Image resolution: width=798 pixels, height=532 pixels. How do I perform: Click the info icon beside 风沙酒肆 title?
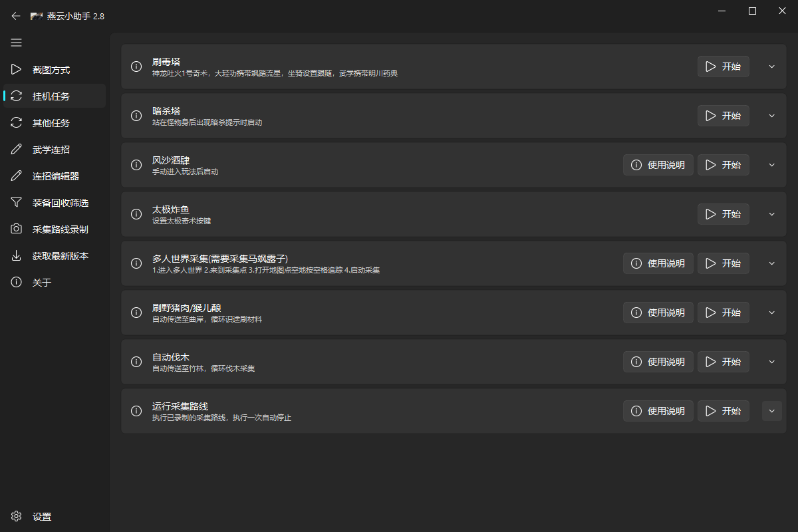(136, 165)
